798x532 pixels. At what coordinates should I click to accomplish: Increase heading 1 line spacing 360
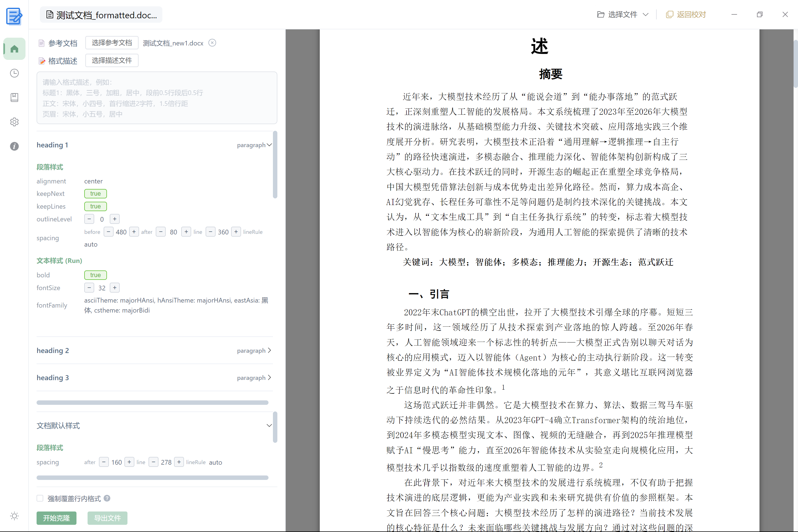tap(236, 232)
